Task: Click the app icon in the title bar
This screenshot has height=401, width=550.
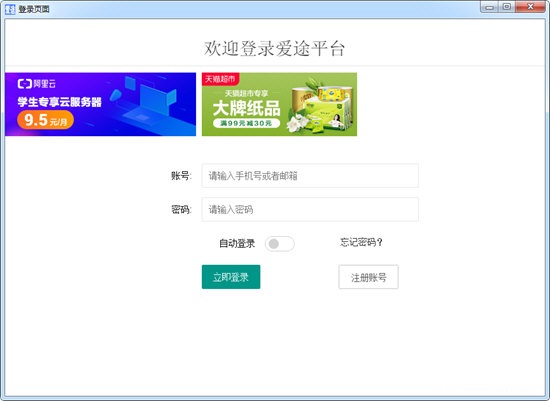Action: tap(10, 9)
